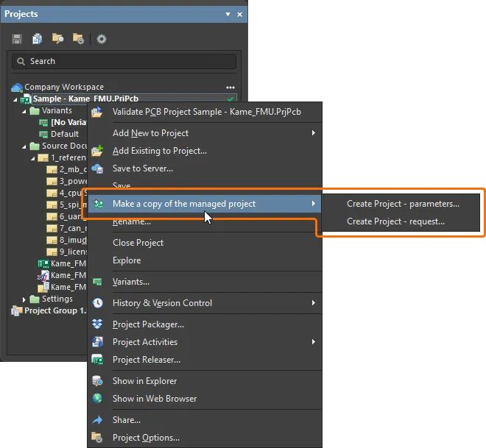Select Create Project - parameters option

pyautogui.click(x=403, y=204)
